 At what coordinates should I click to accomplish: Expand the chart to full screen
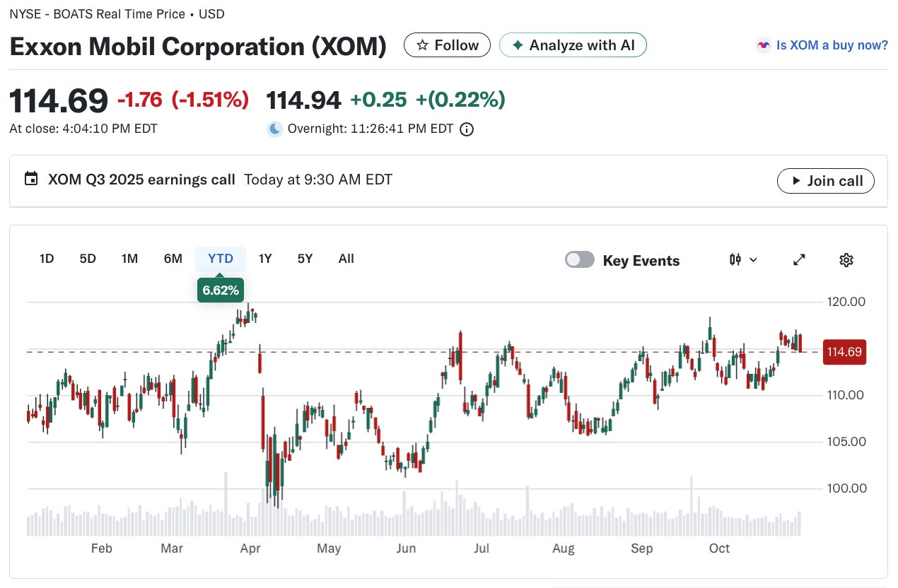[x=799, y=259]
